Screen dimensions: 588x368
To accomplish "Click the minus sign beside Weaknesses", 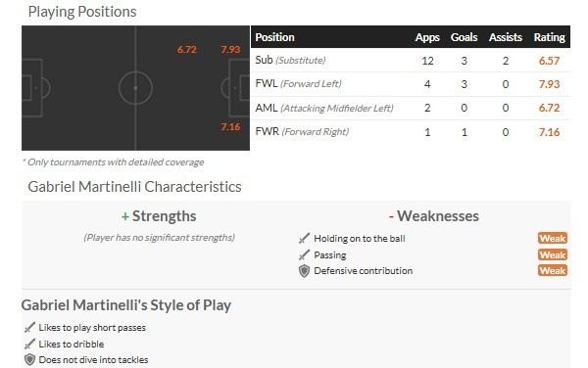I will point(391,216).
